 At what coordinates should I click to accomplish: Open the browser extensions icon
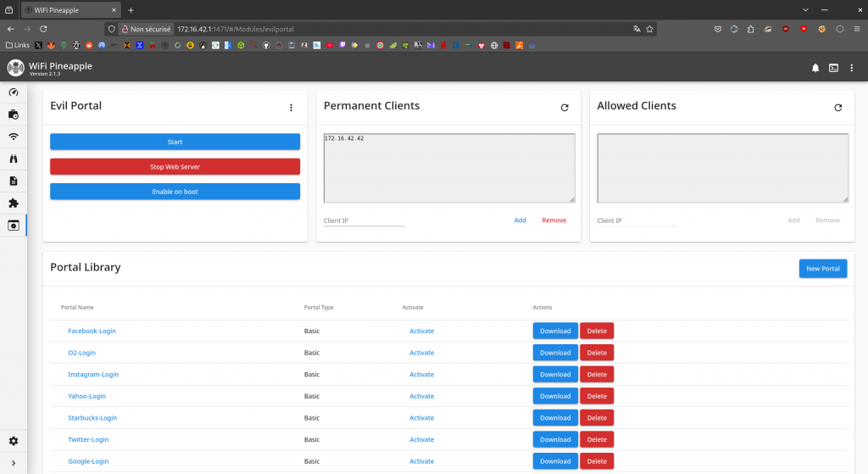[751, 29]
